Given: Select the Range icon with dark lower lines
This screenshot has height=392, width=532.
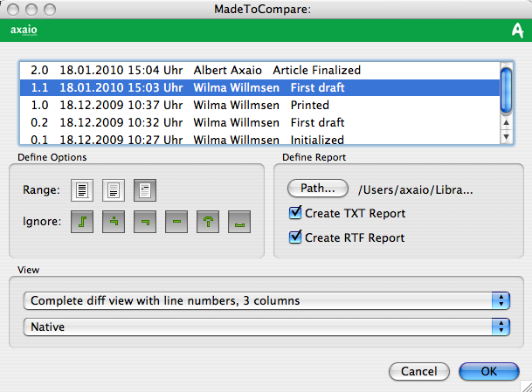Looking at the screenshot, I should (x=114, y=190).
